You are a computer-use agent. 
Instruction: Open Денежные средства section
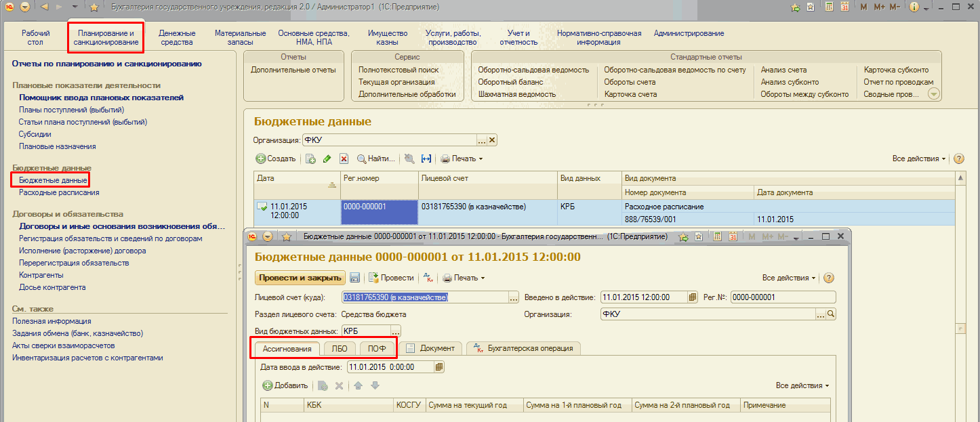(x=177, y=37)
